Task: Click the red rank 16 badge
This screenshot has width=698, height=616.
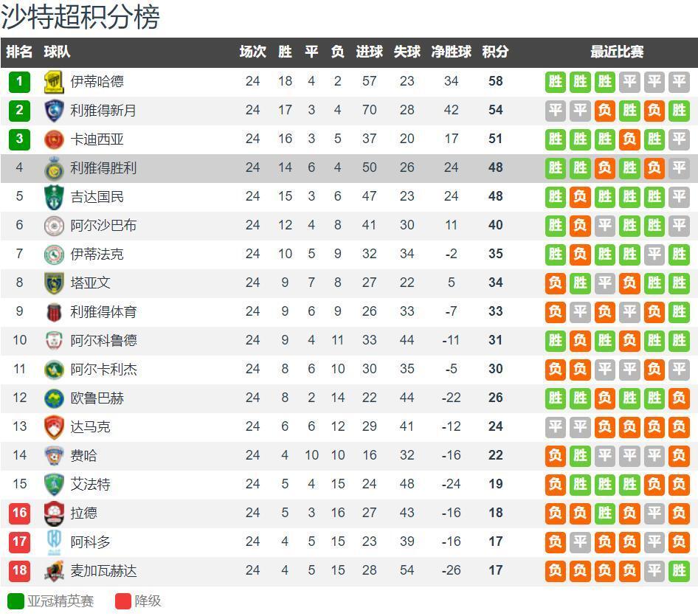Action: pos(20,513)
